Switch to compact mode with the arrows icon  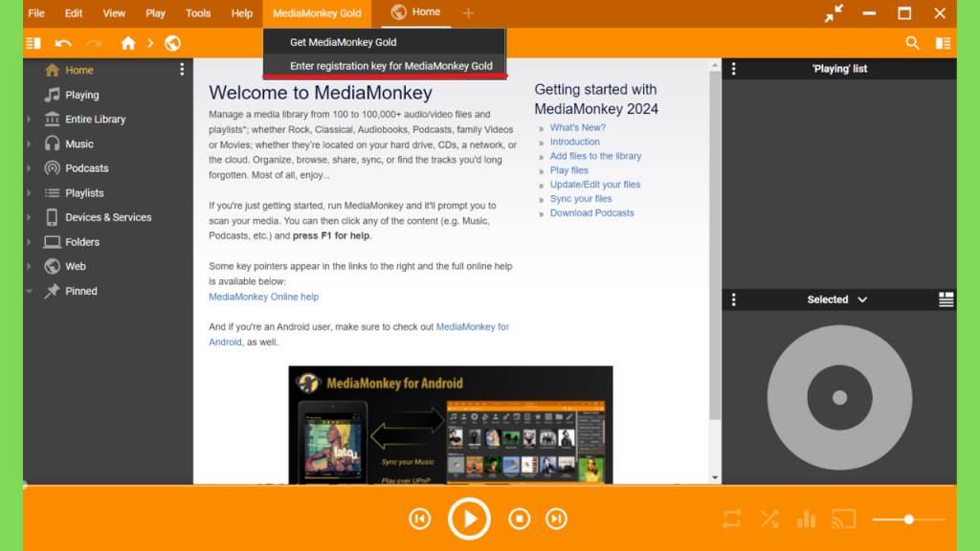[834, 13]
